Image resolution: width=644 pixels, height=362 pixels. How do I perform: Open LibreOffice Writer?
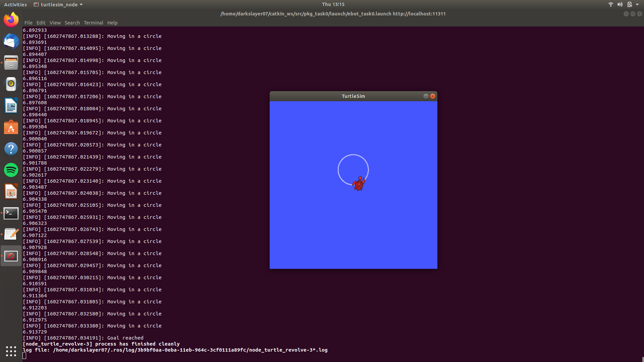(x=11, y=106)
